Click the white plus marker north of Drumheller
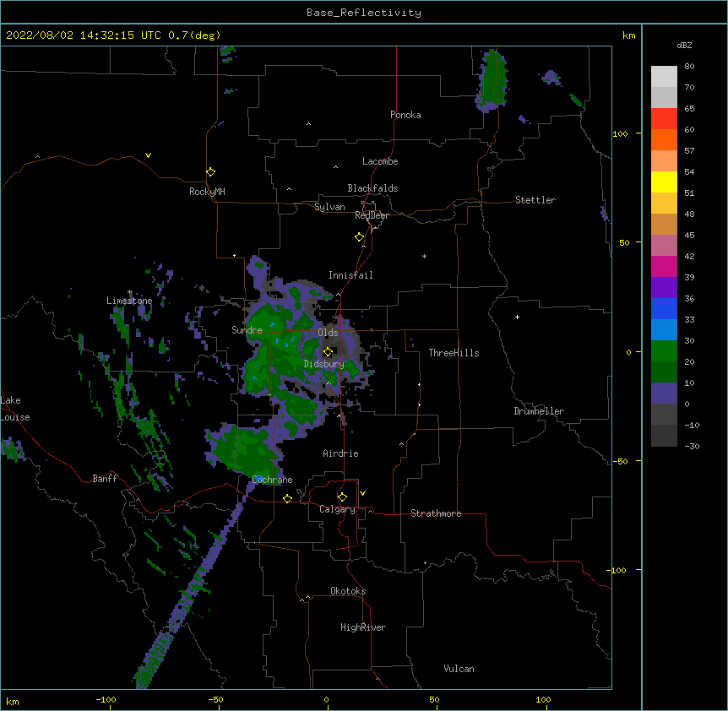Image resolution: width=728 pixels, height=711 pixels. point(517,317)
